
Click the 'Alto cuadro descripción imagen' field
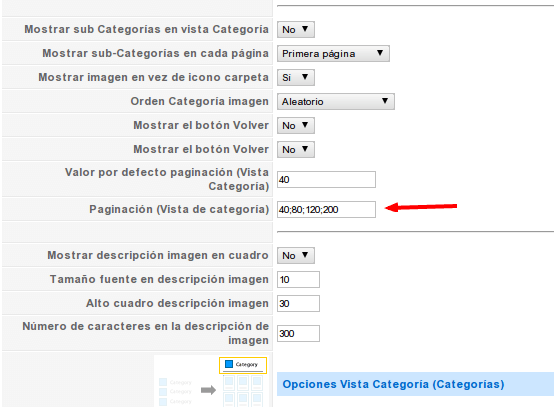(x=299, y=304)
